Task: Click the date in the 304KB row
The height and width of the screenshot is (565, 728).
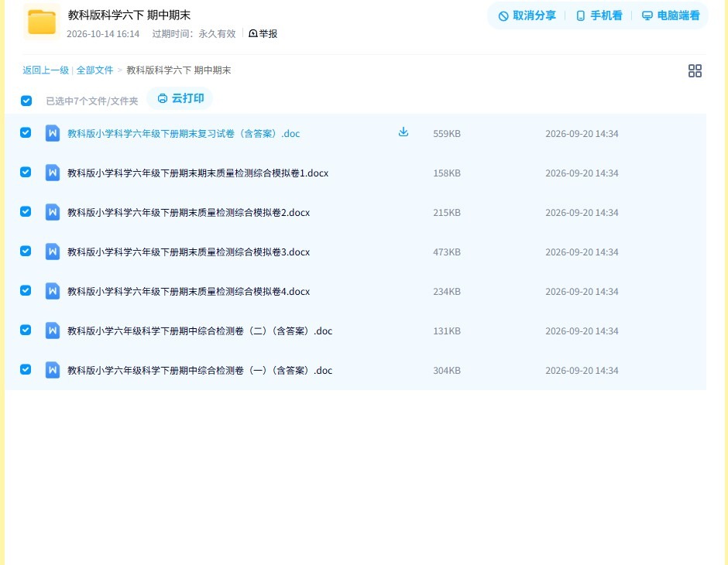Action: [582, 370]
